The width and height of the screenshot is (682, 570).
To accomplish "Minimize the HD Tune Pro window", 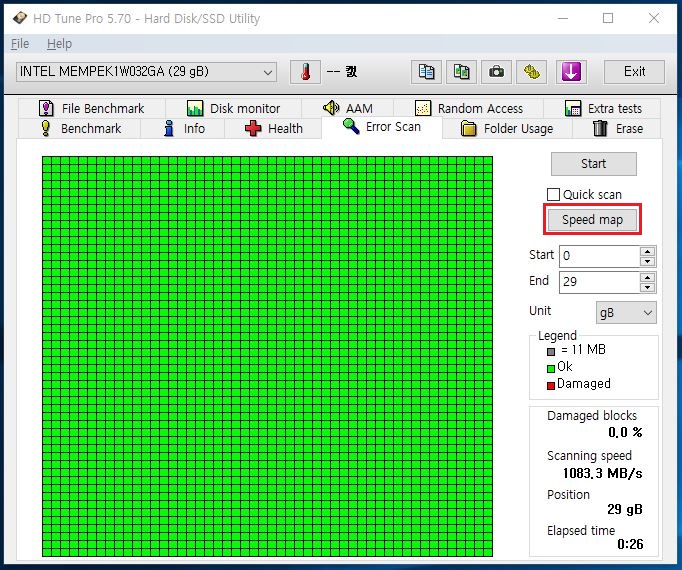I will (563, 18).
